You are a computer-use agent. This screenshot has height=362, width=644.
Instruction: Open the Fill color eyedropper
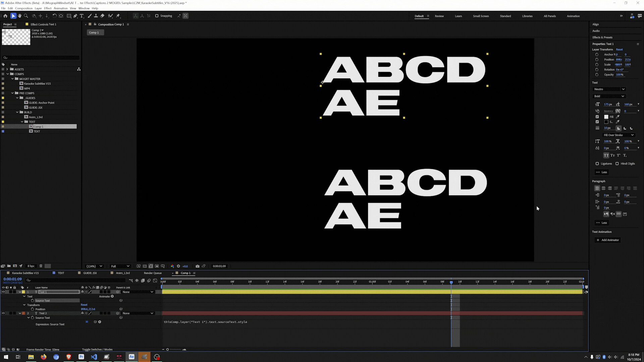(618, 117)
